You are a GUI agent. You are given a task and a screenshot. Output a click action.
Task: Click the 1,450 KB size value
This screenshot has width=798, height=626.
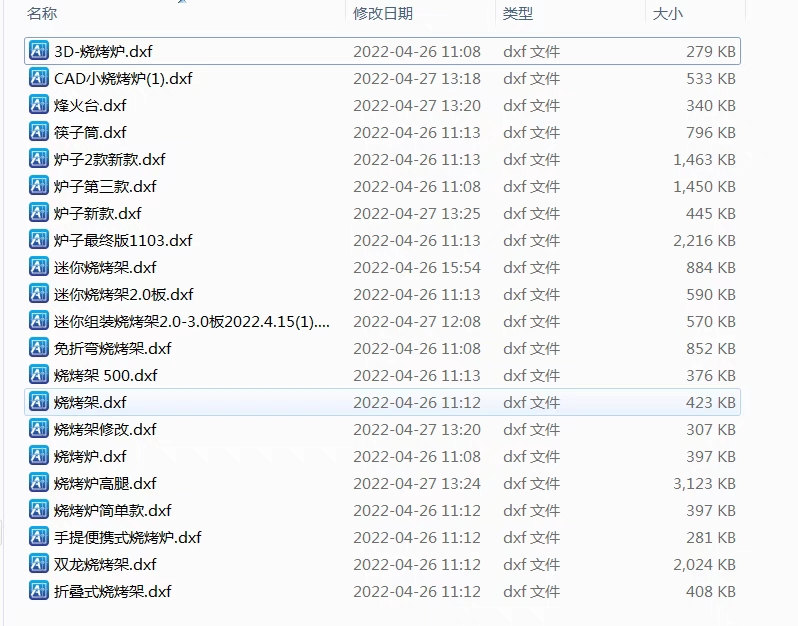704,186
